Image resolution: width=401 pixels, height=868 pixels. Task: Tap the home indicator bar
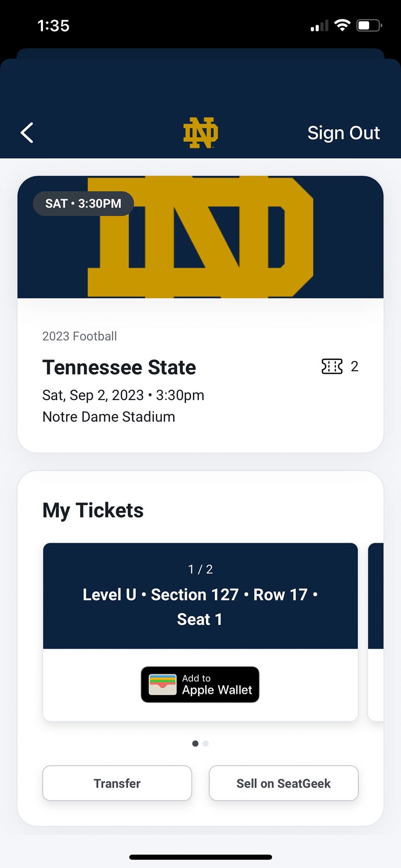pos(200,857)
